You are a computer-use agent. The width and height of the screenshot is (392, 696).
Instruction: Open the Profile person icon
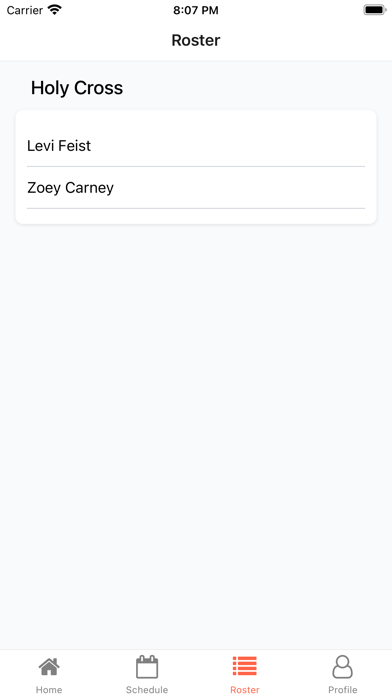pyautogui.click(x=342, y=666)
